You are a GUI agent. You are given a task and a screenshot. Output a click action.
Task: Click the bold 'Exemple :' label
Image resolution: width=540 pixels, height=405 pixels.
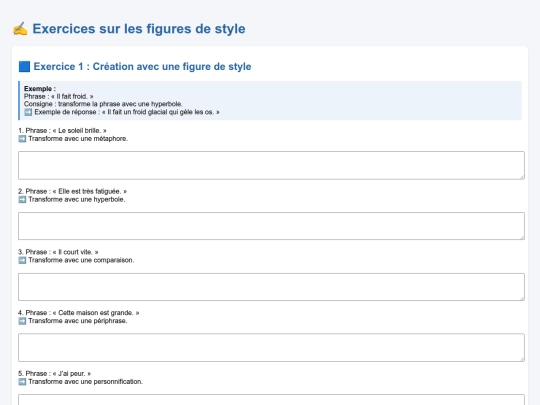pyautogui.click(x=40, y=89)
